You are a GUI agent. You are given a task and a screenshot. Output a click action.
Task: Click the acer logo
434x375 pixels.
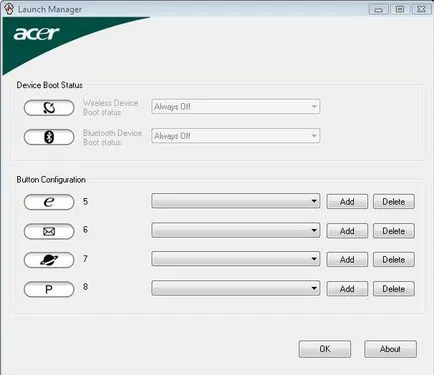click(36, 34)
